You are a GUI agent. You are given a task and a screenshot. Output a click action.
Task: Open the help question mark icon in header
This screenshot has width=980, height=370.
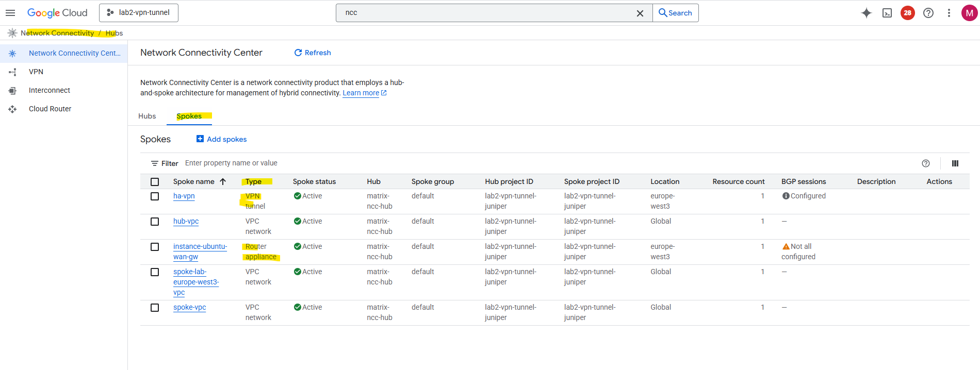(x=928, y=13)
